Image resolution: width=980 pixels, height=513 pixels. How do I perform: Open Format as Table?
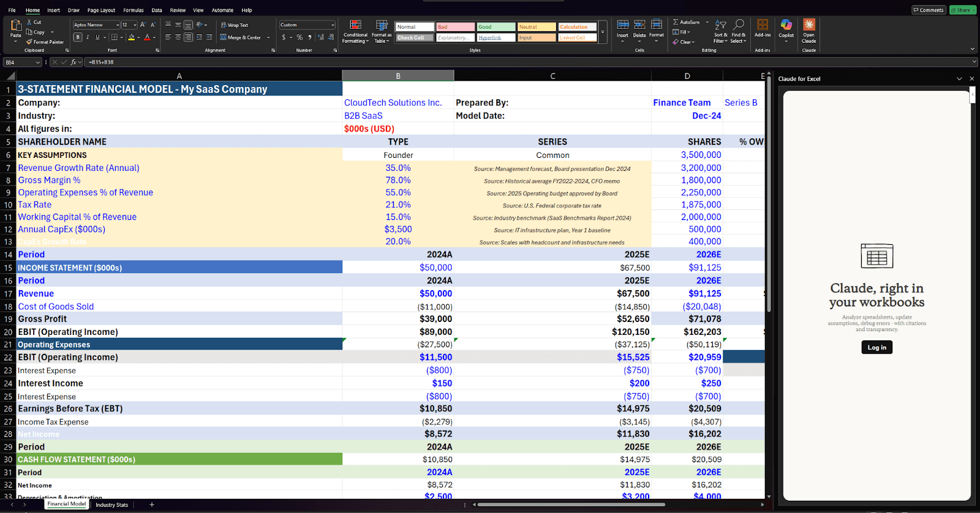[x=381, y=32]
